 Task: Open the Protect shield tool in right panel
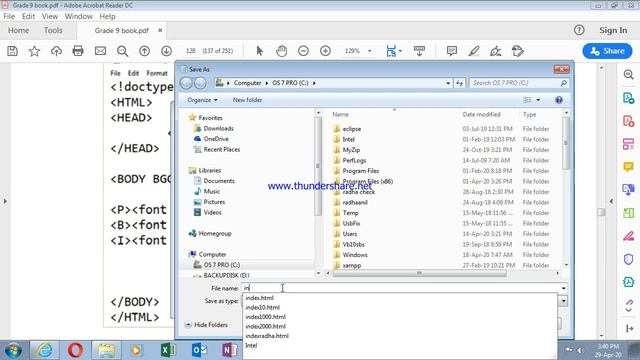coord(629,259)
